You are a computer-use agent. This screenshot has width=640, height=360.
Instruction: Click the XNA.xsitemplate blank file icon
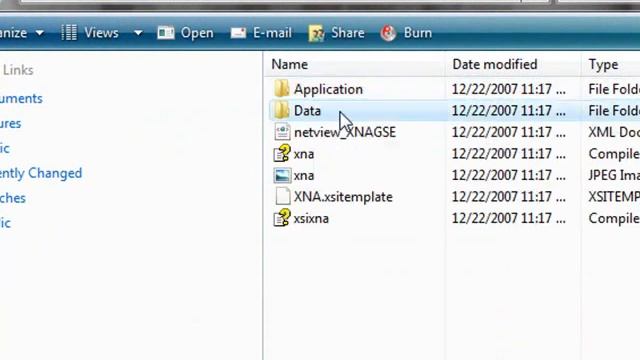(x=282, y=197)
